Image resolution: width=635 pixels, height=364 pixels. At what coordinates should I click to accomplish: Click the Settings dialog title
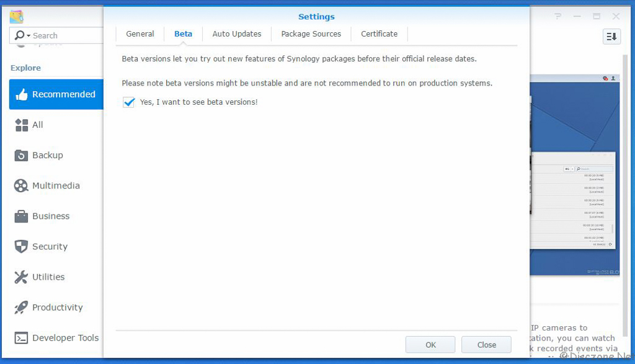[x=316, y=17]
